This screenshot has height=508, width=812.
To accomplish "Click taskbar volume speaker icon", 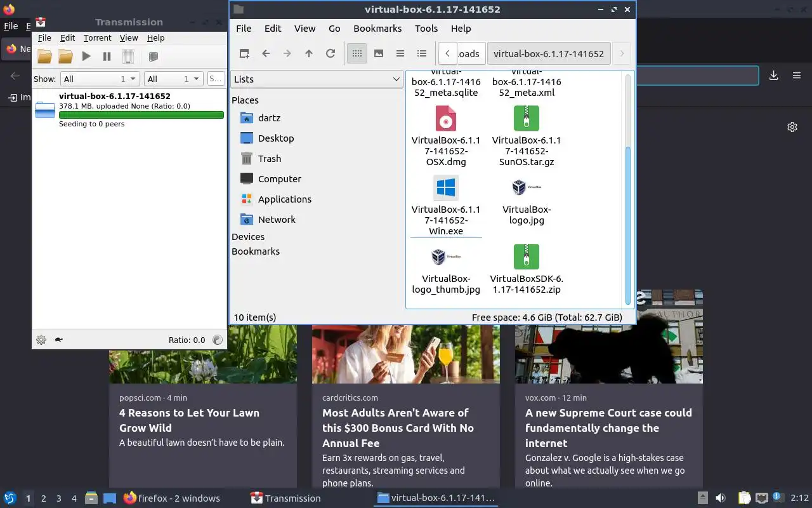I will click(721, 498).
